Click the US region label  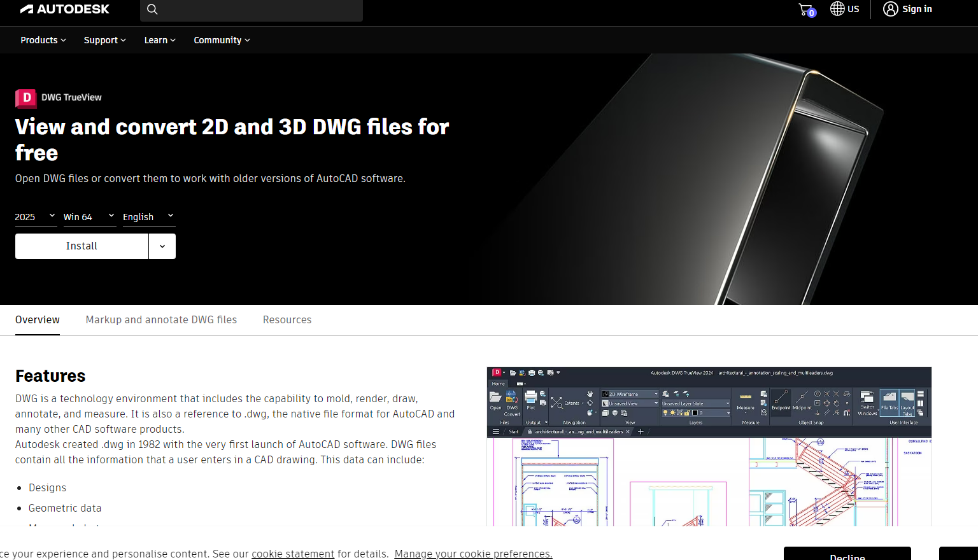[x=854, y=9]
